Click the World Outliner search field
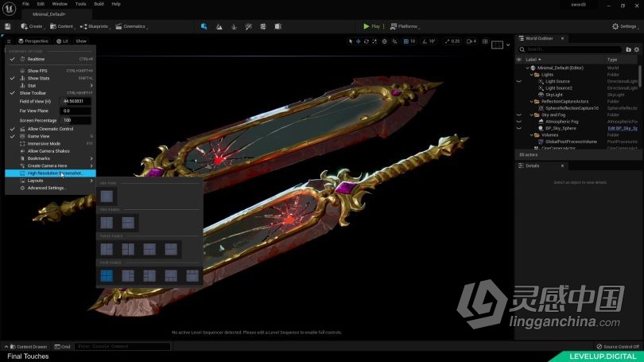 pos(570,49)
